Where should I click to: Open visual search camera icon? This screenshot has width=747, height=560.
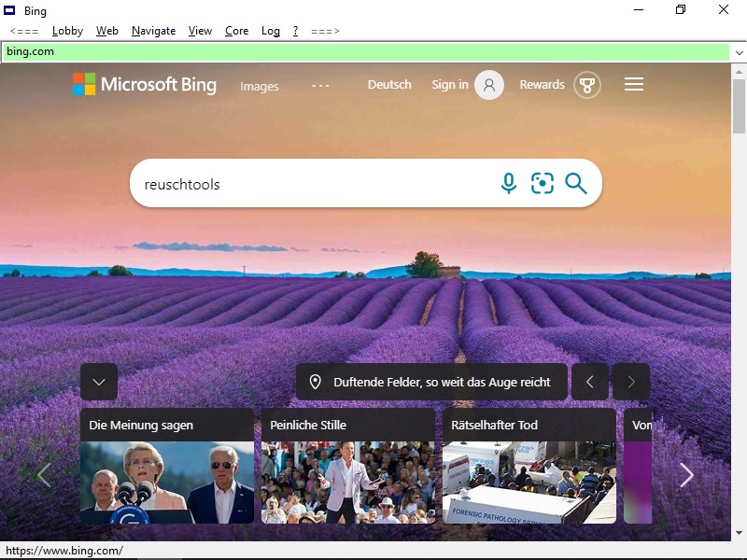[543, 184]
